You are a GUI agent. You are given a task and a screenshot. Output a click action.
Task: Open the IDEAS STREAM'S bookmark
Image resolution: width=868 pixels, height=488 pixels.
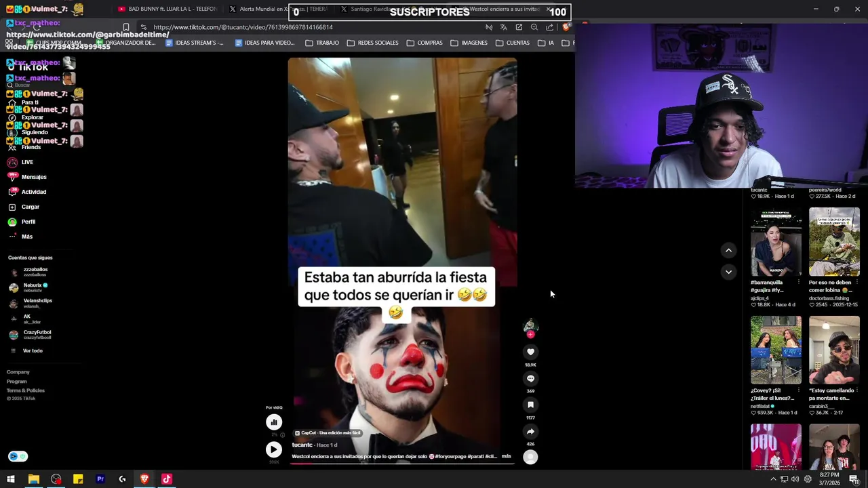point(194,43)
